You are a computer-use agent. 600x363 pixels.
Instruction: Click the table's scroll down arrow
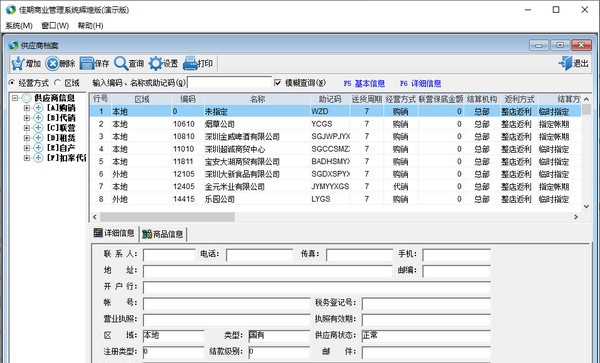pyautogui.click(x=586, y=207)
